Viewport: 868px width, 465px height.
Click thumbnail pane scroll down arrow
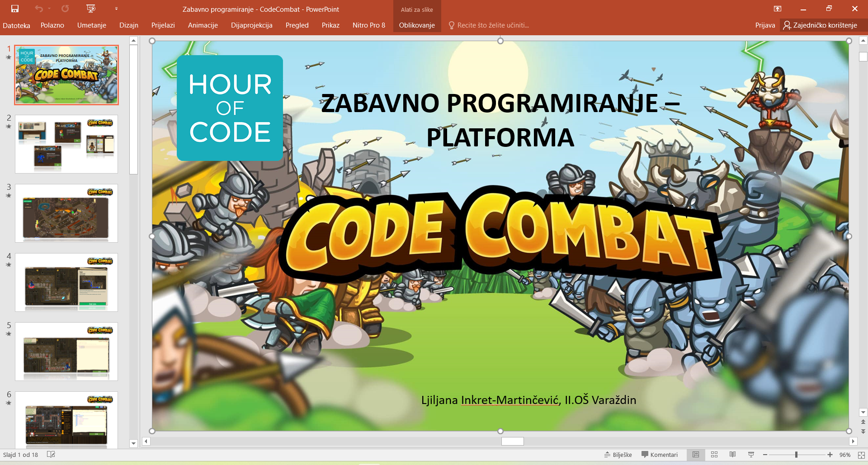tap(133, 443)
